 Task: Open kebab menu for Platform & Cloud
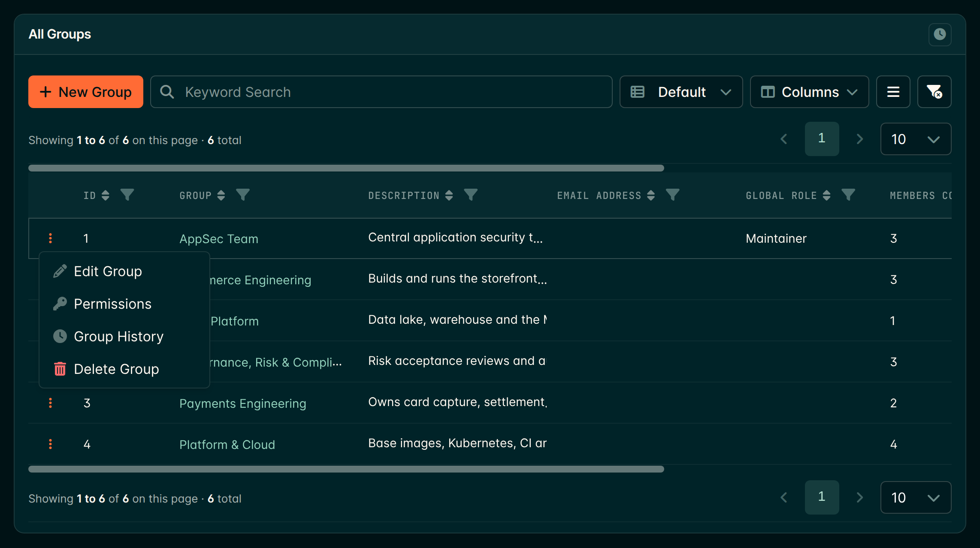click(51, 444)
